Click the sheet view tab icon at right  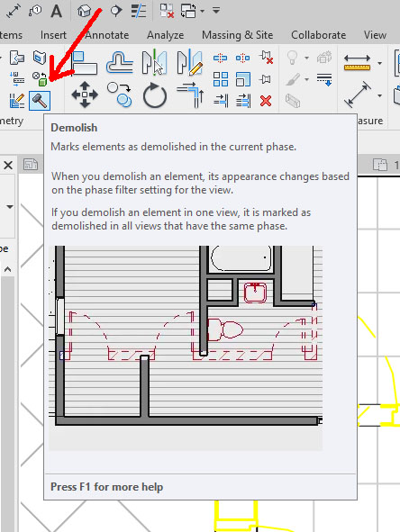[x=380, y=165]
